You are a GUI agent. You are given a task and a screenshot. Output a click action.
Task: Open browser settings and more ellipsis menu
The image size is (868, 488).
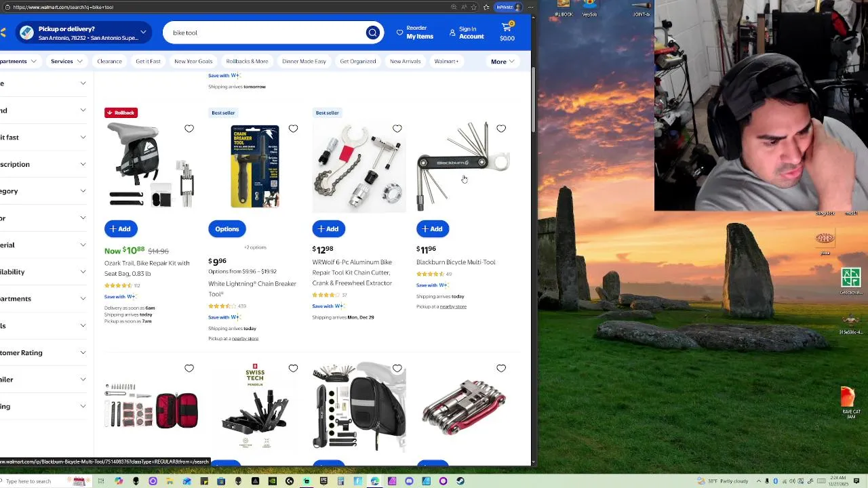[530, 7]
